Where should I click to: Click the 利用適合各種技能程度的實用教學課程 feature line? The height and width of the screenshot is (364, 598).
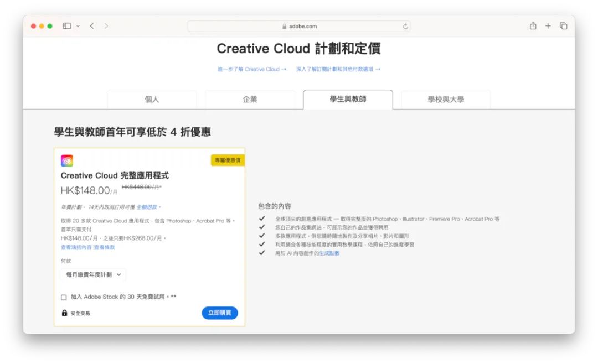(344, 245)
